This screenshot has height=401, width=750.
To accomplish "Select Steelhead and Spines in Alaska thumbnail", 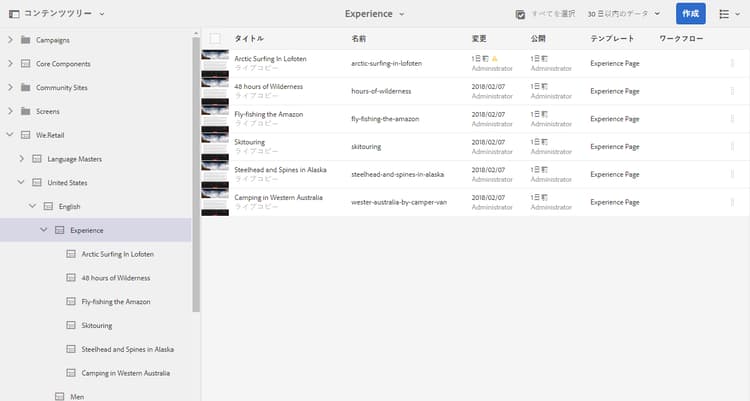I will click(x=215, y=174).
